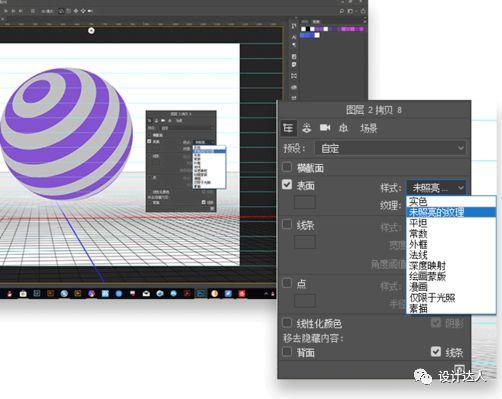Screen dimensions: 502x399
Task: Open the second icon in the collapsed panel dock
Action: click(294, 37)
